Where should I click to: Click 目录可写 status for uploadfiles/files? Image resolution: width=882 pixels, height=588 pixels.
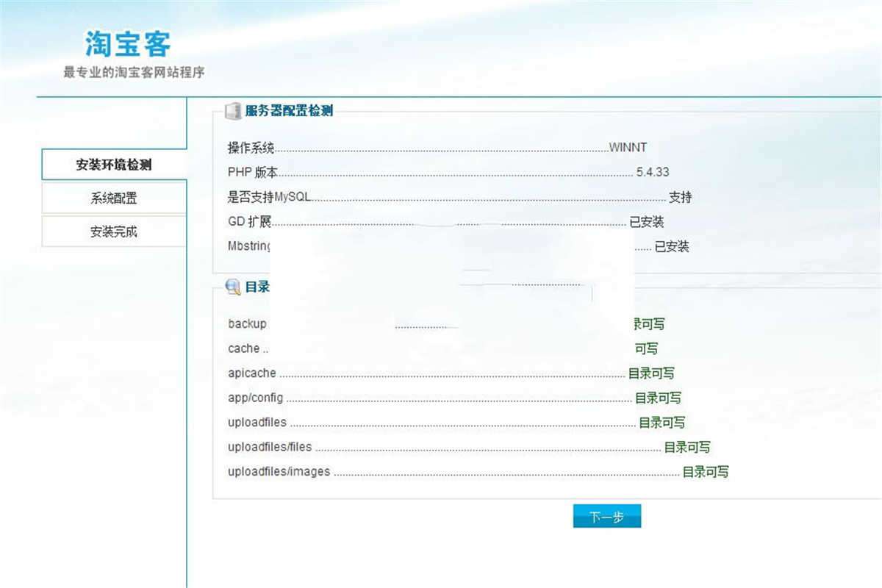pos(687,447)
